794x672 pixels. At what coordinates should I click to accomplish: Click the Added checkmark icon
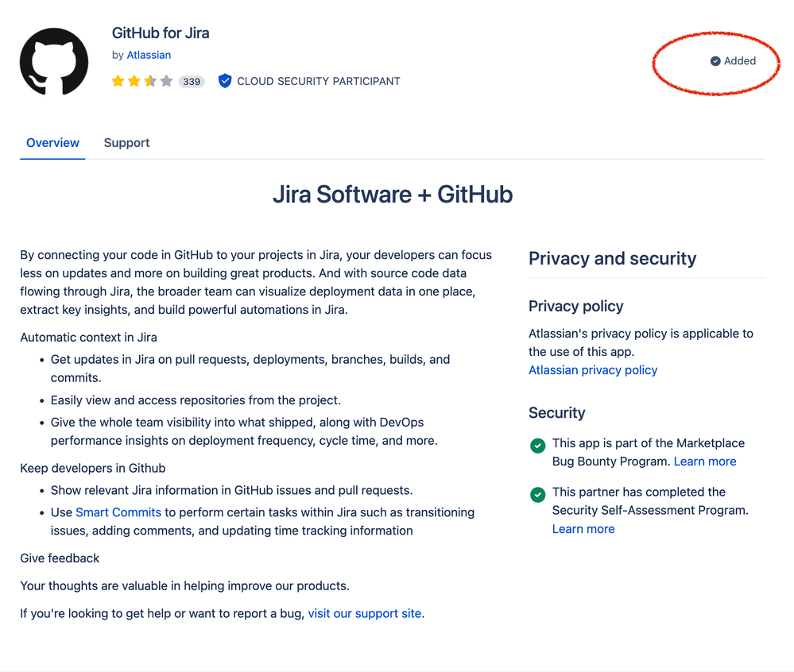coord(715,61)
